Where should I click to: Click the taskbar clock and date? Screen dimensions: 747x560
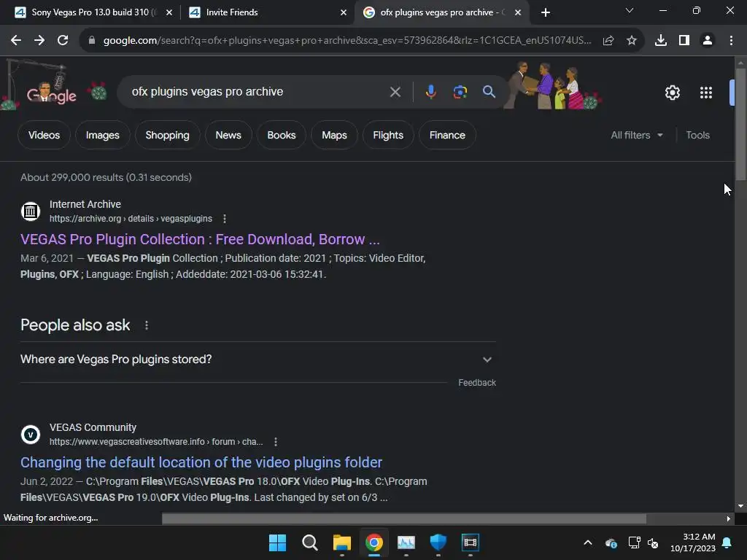[693, 542]
